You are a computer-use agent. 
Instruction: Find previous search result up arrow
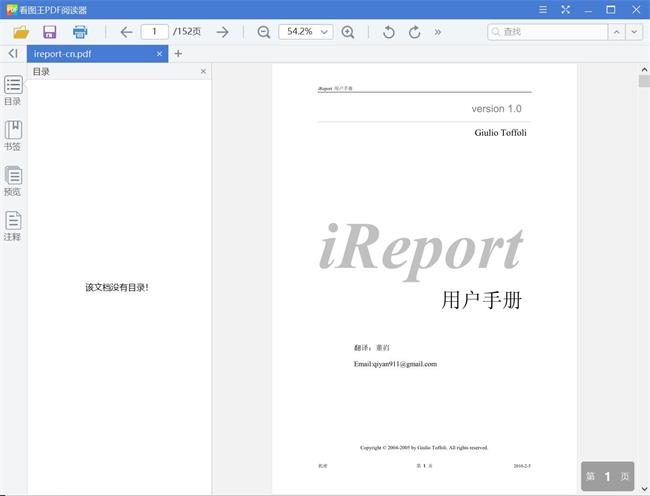[x=616, y=32]
